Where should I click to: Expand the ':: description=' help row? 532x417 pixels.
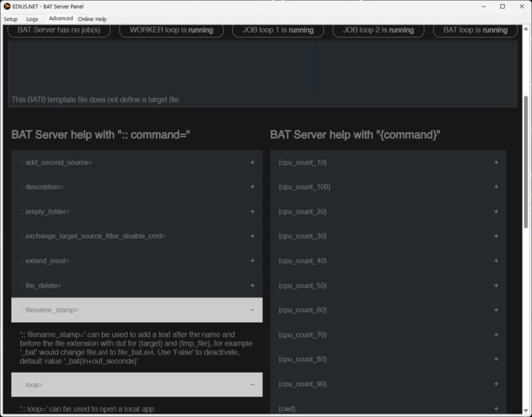click(x=137, y=187)
